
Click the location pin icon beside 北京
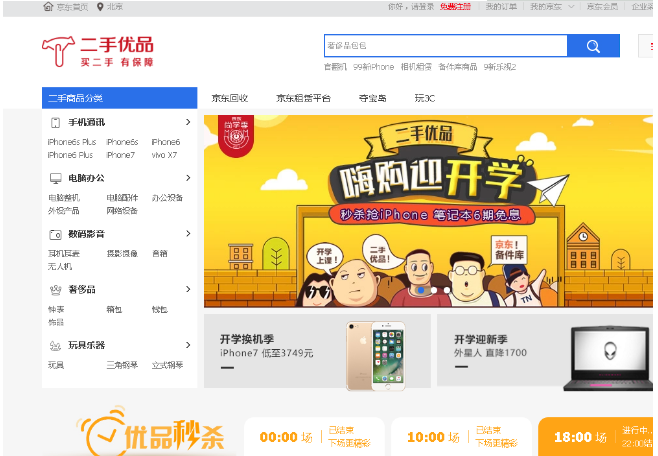(x=100, y=7)
